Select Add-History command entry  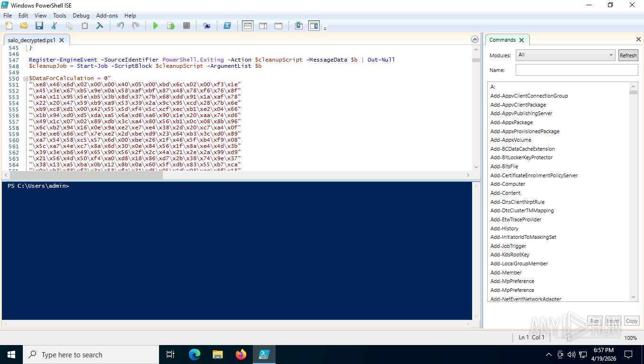point(504,228)
